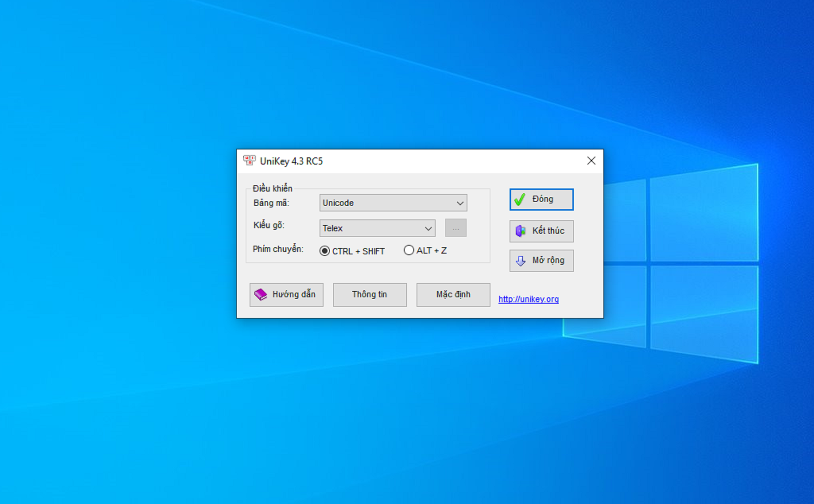Click the Điều khiển group label
814x504 pixels.
pos(272,188)
